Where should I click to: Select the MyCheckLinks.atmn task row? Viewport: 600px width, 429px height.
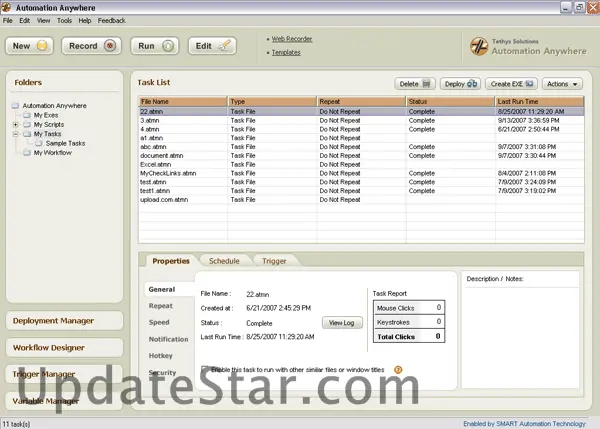361,173
